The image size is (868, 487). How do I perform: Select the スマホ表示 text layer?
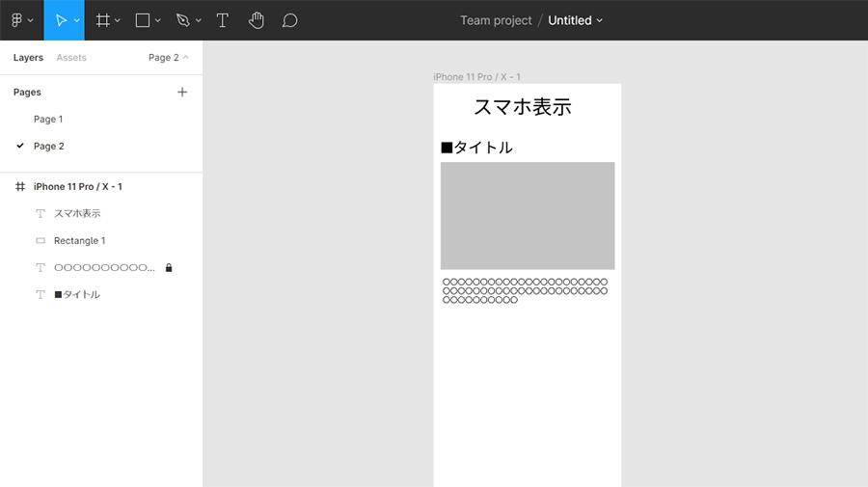[77, 214]
